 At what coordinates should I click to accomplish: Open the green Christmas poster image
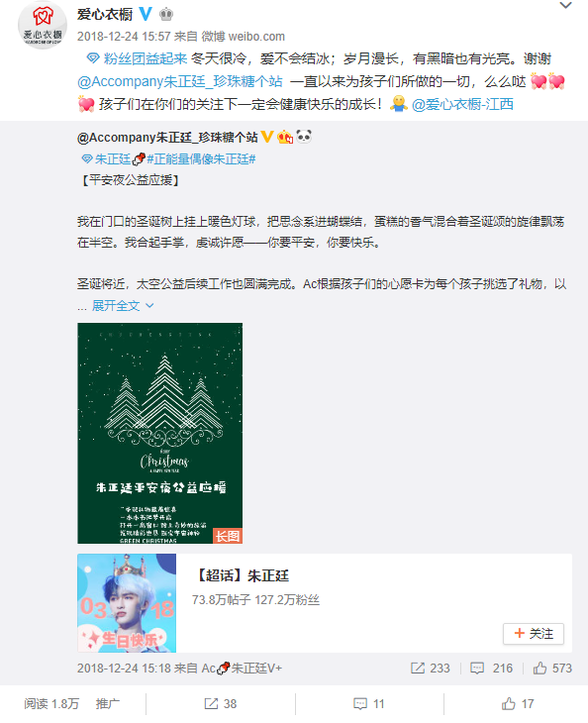pyautogui.click(x=160, y=433)
